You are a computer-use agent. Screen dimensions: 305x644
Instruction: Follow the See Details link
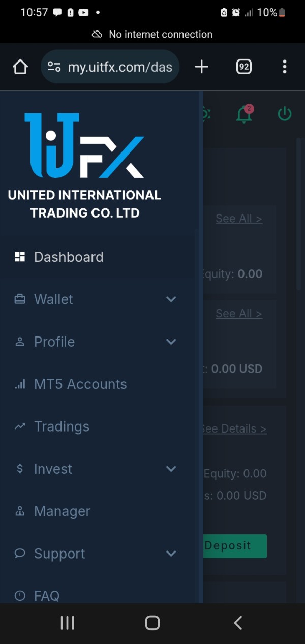pyautogui.click(x=235, y=428)
